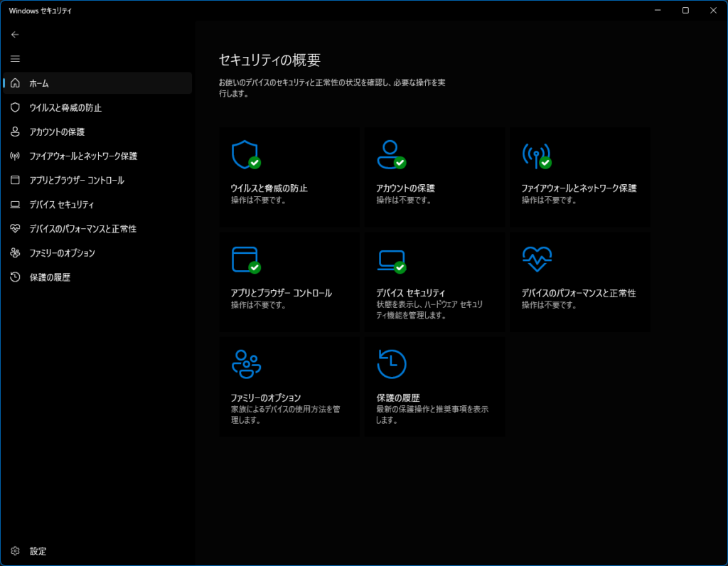
Task: Choose デバイス セキュリティ in the sidebar
Action: [x=62, y=205]
